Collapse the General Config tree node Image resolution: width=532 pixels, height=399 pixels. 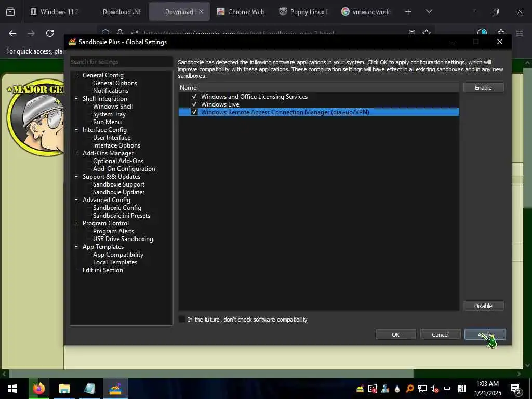(76, 75)
